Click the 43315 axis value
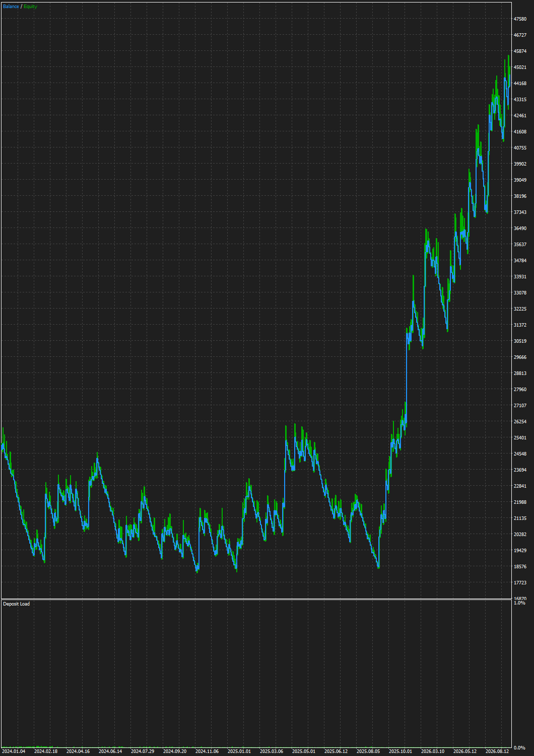Image resolution: width=534 pixels, height=756 pixels. click(x=520, y=100)
